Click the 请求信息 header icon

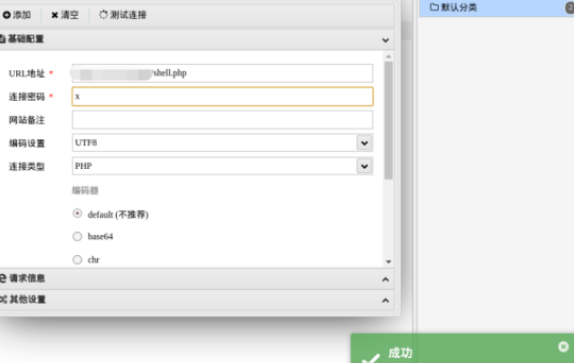tap(3, 278)
